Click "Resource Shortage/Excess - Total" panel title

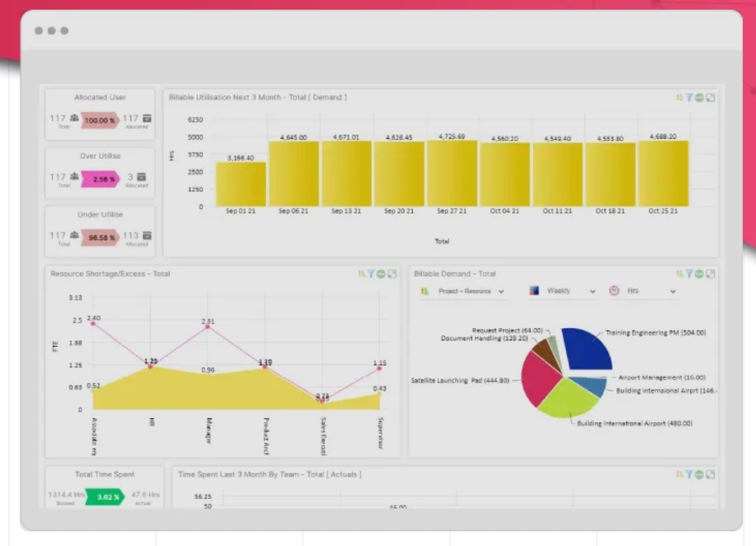[110, 274]
